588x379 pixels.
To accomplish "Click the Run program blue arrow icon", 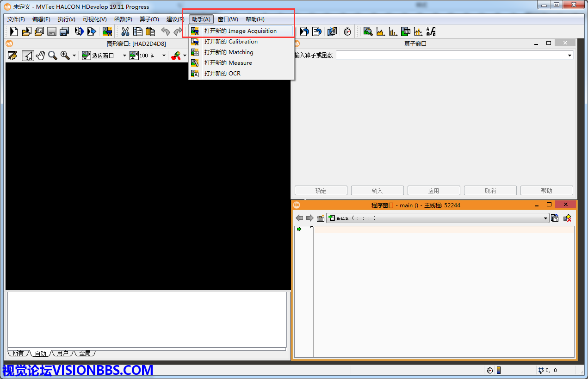I will [79, 31].
